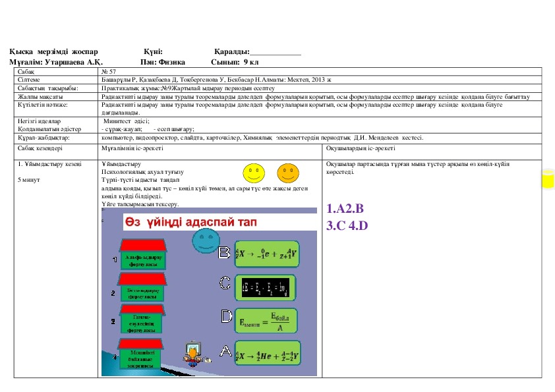Screen dimensions: 555x392
Task: Click the purple answer text 1.A2.B
Action: (x=345, y=208)
